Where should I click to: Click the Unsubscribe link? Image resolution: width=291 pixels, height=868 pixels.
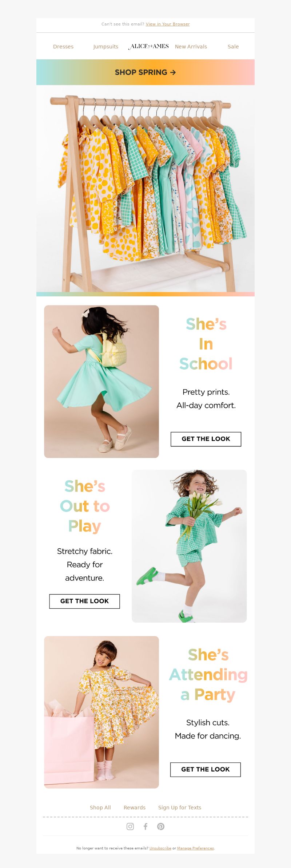tap(160, 848)
